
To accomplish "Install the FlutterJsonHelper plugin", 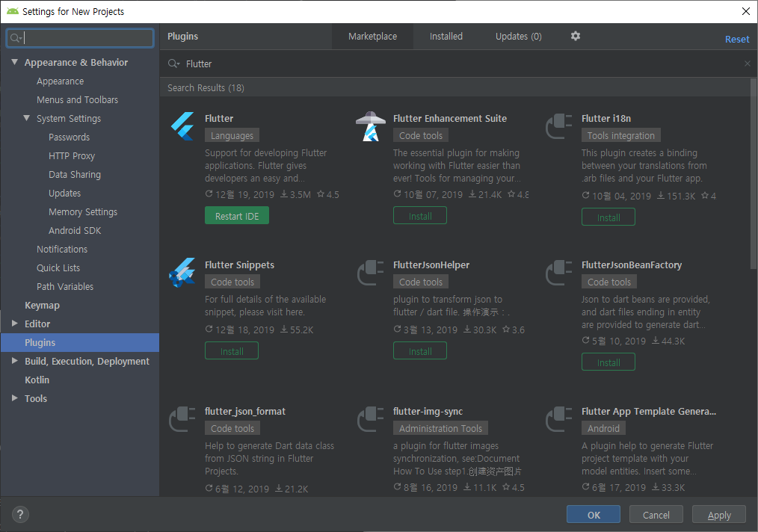I will tap(420, 350).
